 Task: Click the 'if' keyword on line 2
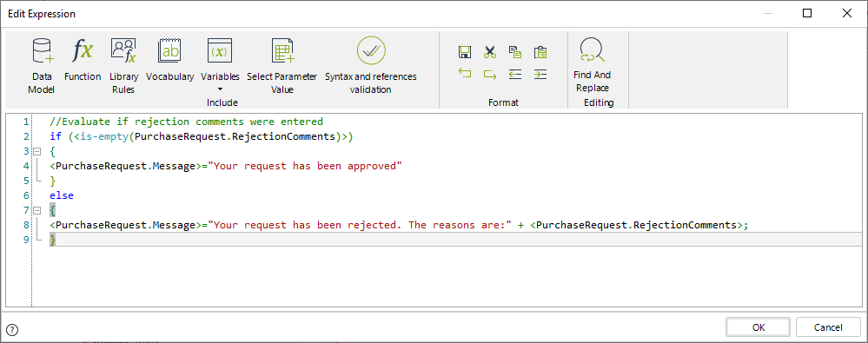(55, 136)
